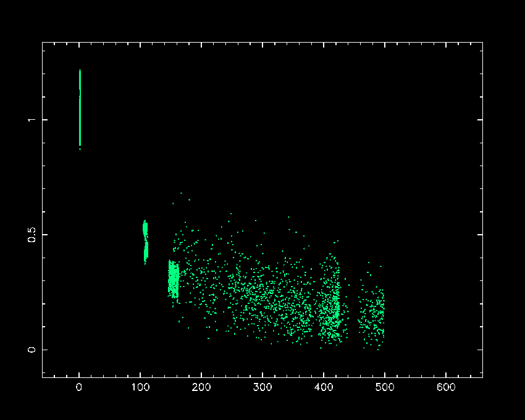Click the y-axis label 0 at bottom left
This screenshot has height=420, width=525.
(x=31, y=350)
